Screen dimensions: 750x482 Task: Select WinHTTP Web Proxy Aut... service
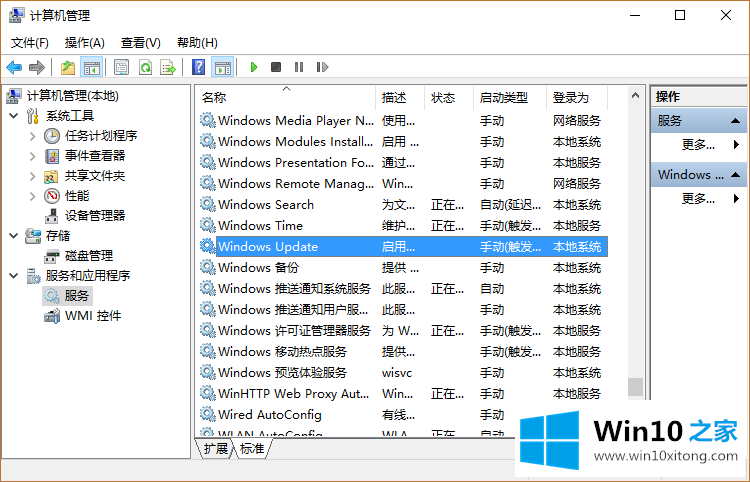(x=403, y=394)
